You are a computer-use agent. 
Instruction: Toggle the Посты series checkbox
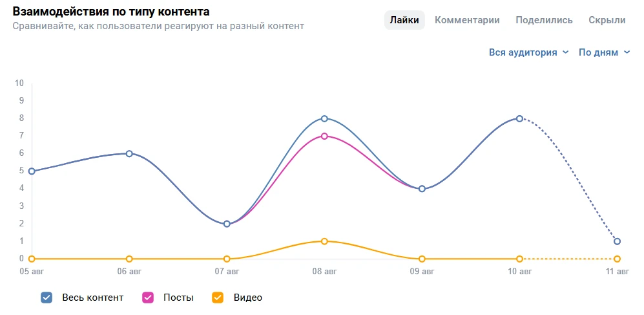click(148, 298)
